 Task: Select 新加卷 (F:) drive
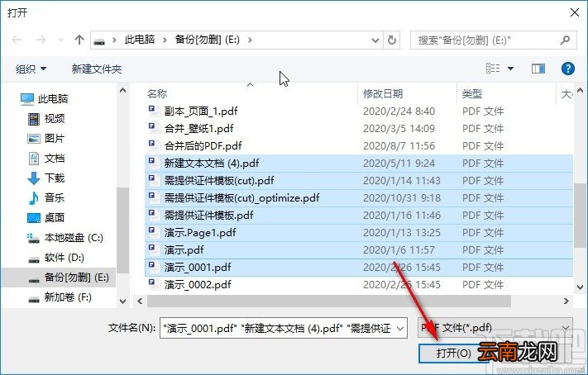point(60,297)
